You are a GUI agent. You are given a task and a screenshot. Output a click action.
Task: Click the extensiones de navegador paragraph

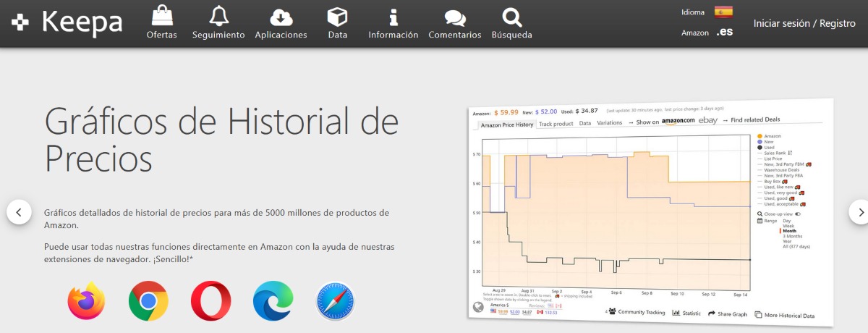[x=219, y=253]
